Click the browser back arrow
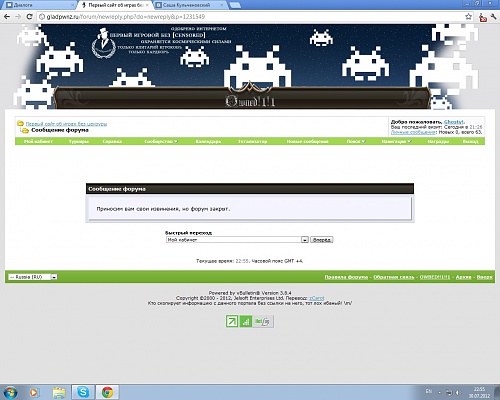Image resolution: width=500 pixels, height=400 pixels. click(x=7, y=17)
